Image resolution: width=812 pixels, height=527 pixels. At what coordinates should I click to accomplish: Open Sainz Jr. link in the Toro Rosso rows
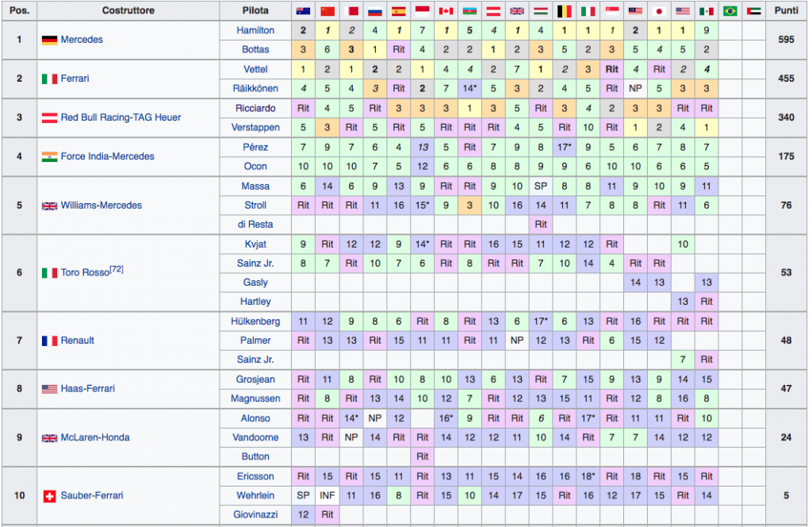pos(255,263)
